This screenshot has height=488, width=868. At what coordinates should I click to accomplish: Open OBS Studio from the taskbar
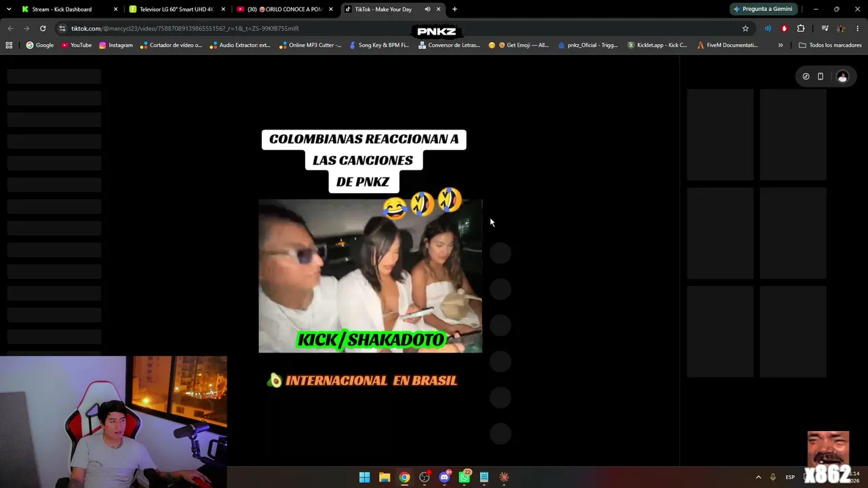(x=425, y=477)
